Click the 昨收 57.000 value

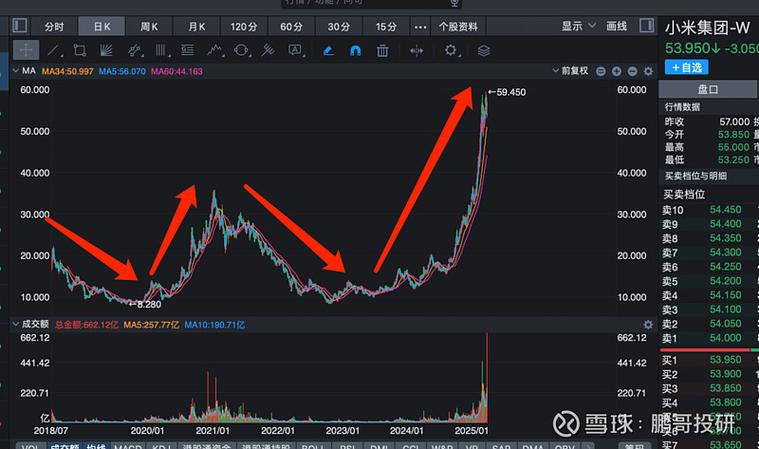(734, 121)
